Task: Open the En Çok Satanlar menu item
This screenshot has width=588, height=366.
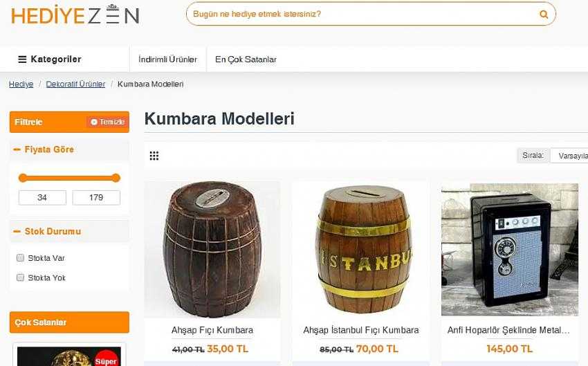Action: tap(246, 60)
